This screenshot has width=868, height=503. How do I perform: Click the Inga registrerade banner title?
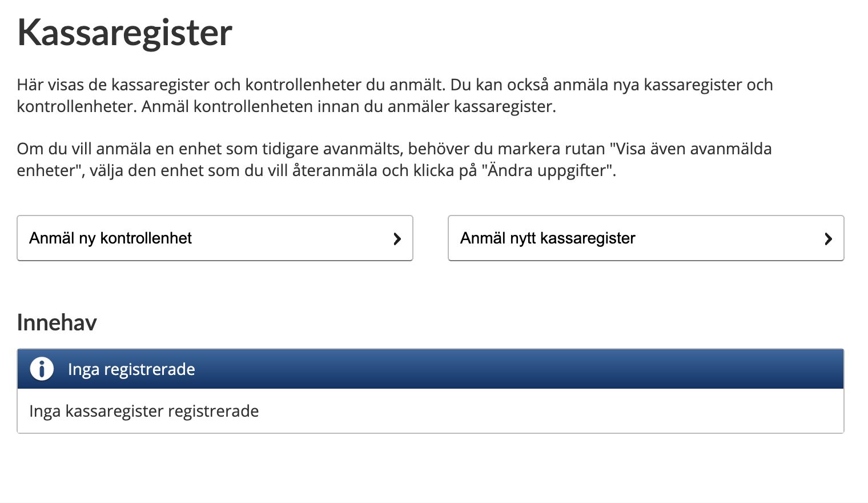pyautogui.click(x=131, y=369)
